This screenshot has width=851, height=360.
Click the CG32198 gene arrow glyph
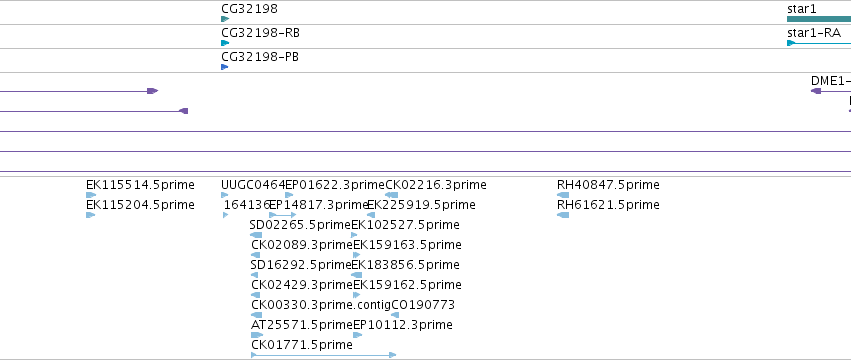pos(225,19)
